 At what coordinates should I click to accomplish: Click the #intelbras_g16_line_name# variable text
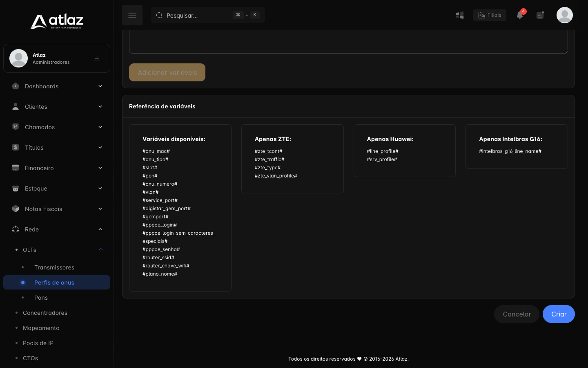[x=510, y=151]
